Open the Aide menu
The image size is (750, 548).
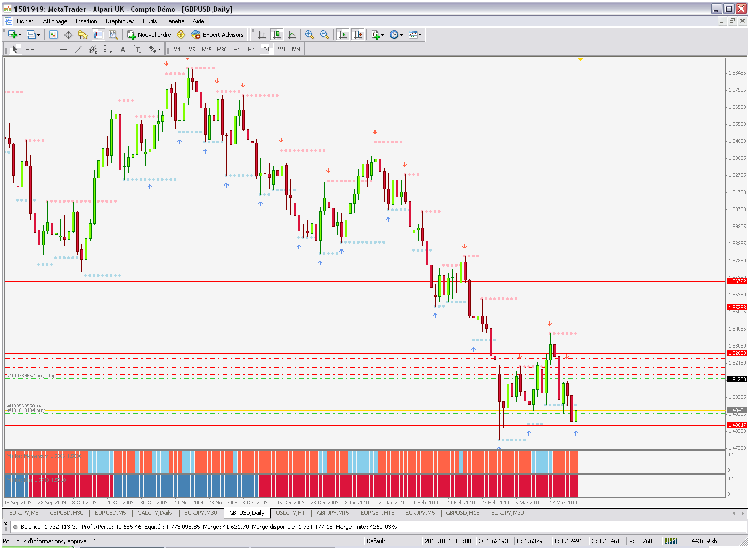click(199, 21)
